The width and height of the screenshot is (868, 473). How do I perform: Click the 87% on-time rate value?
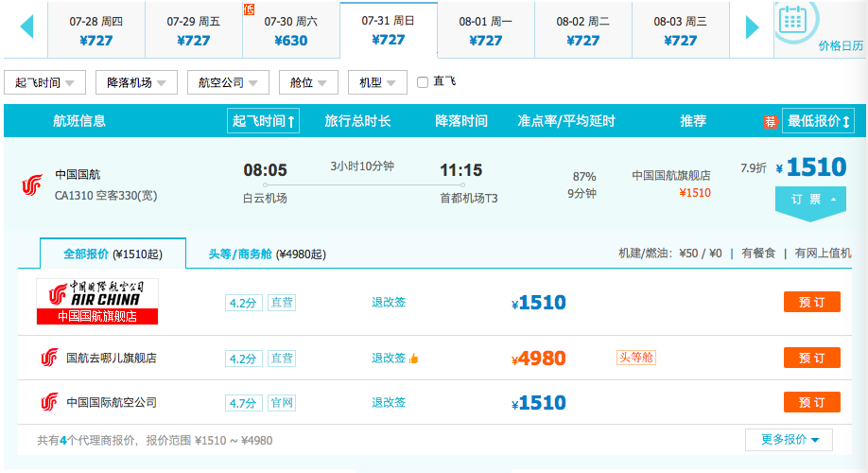click(584, 177)
